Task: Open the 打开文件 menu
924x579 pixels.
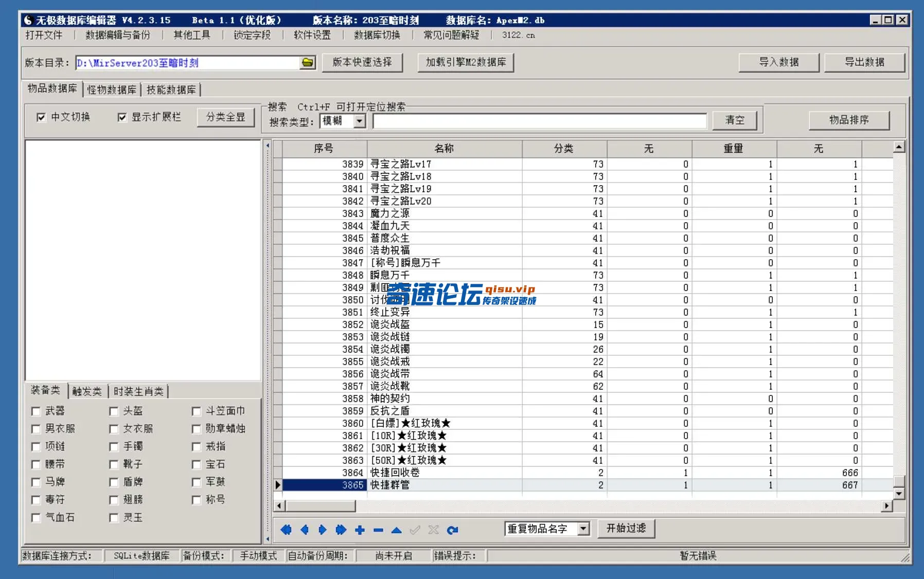Action: [44, 35]
